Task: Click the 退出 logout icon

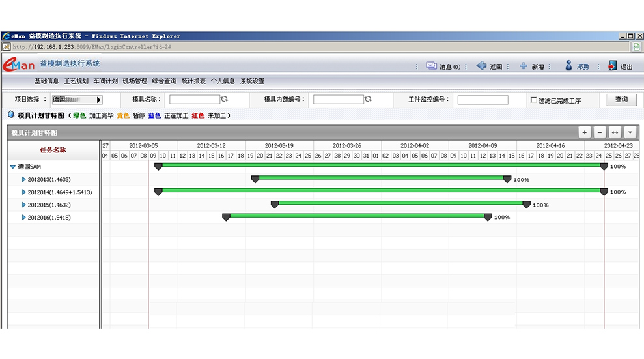Action: click(x=612, y=66)
